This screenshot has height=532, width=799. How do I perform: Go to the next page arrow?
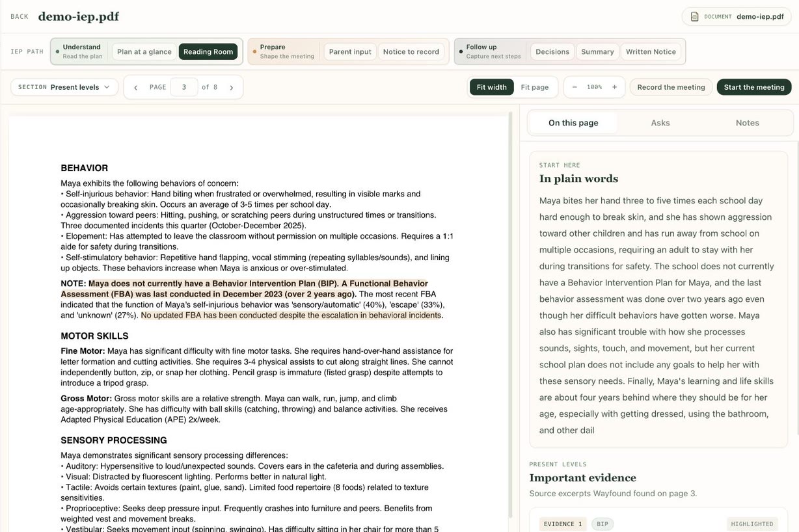(231, 87)
